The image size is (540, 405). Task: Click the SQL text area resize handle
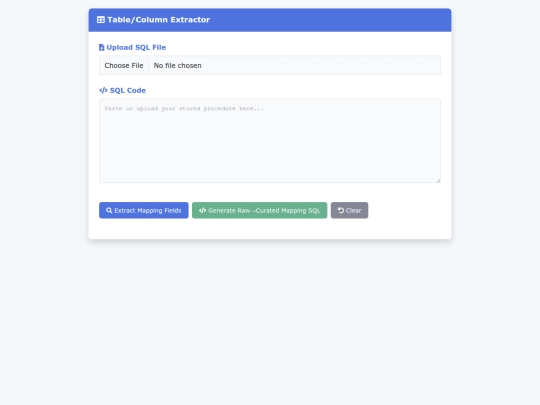438,180
